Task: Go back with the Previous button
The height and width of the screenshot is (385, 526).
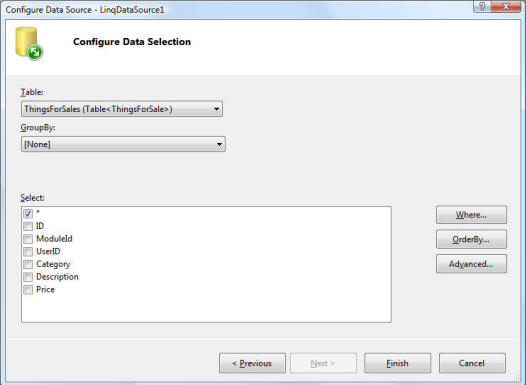Action: pyautogui.click(x=252, y=363)
